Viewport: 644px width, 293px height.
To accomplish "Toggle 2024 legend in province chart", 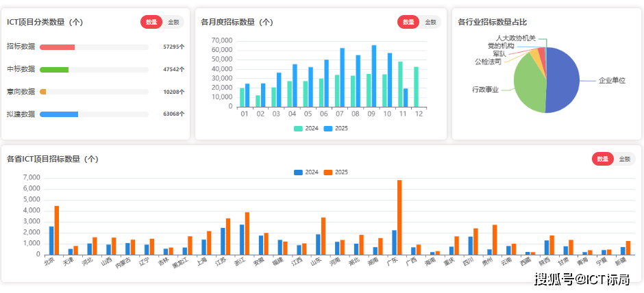I will (306, 172).
